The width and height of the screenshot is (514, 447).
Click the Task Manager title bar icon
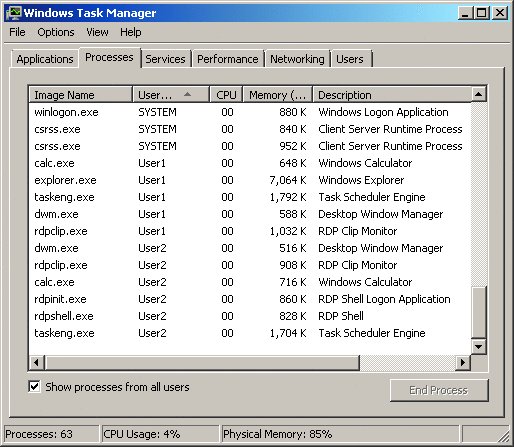click(14, 13)
